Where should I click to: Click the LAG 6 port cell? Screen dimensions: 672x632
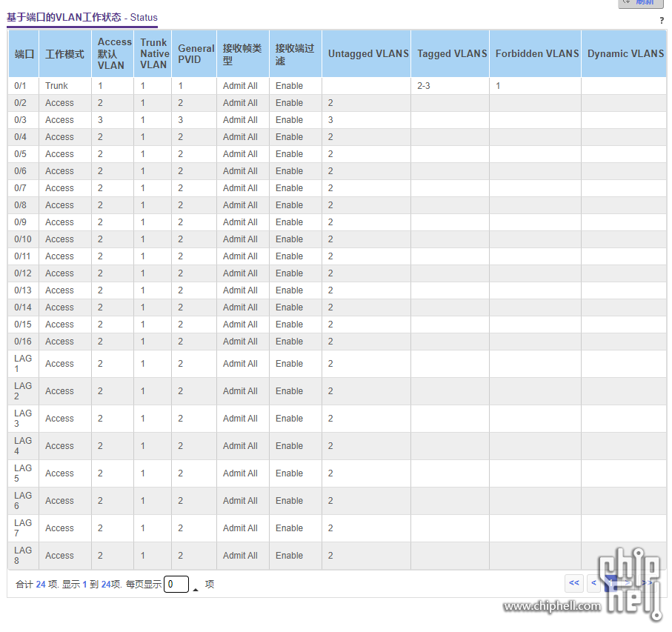point(23,500)
